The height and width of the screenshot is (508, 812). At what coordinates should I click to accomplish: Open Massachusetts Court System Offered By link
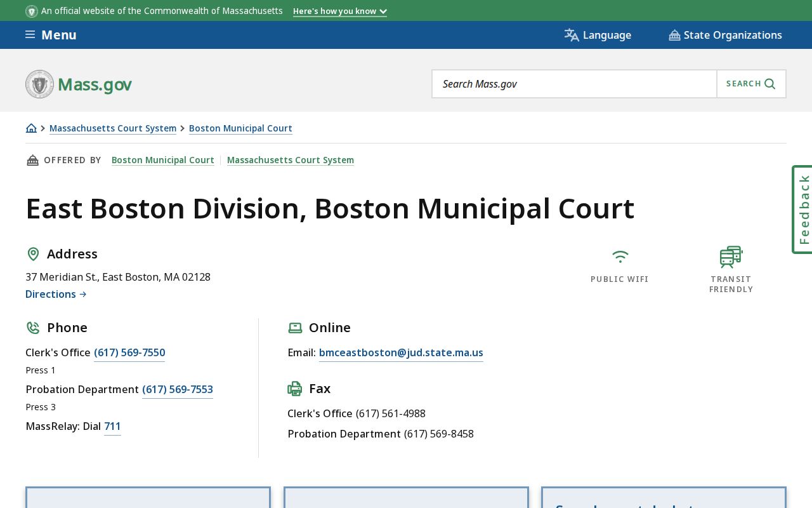click(291, 160)
